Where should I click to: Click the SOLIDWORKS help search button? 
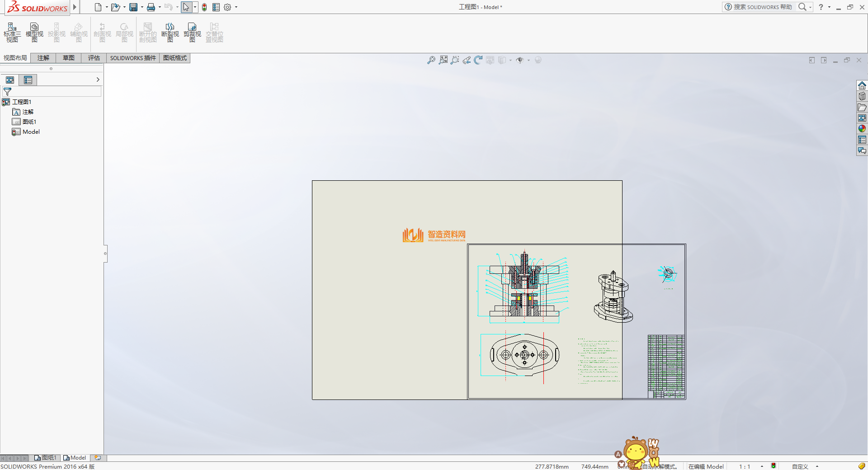click(x=803, y=7)
